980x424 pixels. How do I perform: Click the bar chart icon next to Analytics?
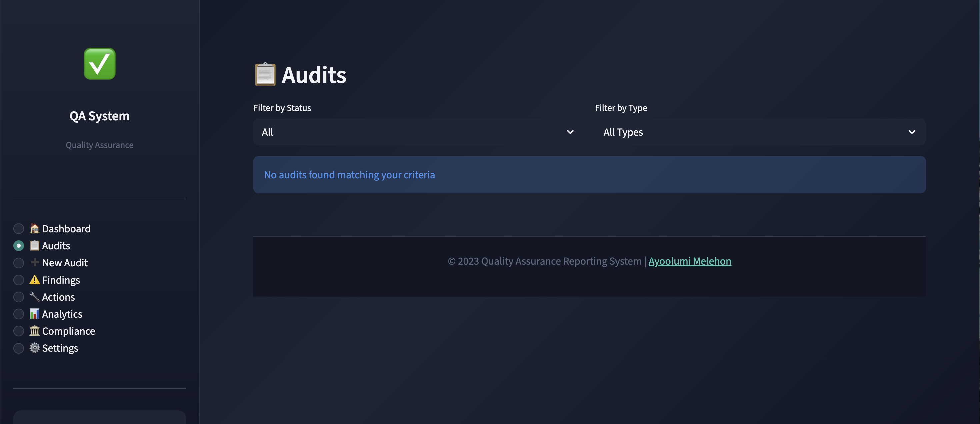tap(35, 314)
